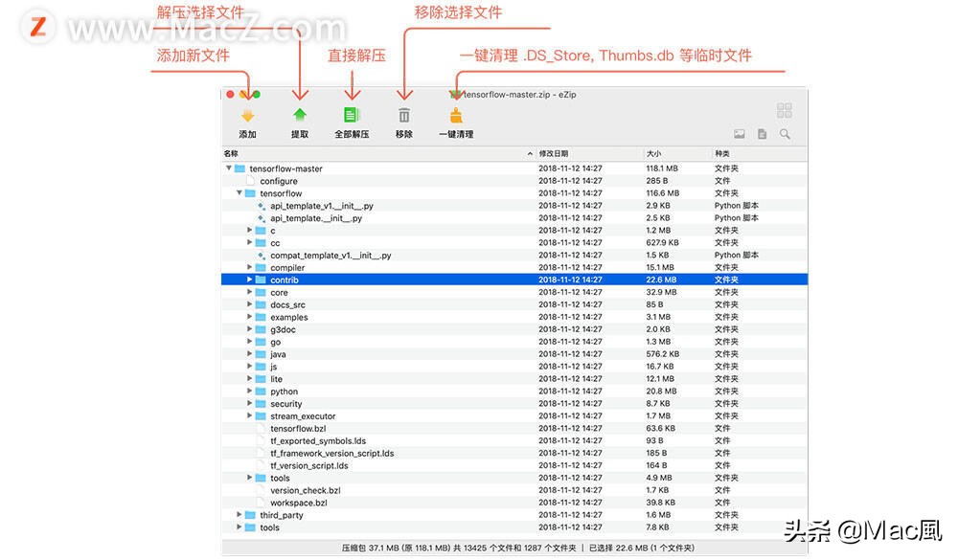The image size is (958, 560).
Task: Expand the compiler folder disclosure triangle
Action: pos(249,267)
